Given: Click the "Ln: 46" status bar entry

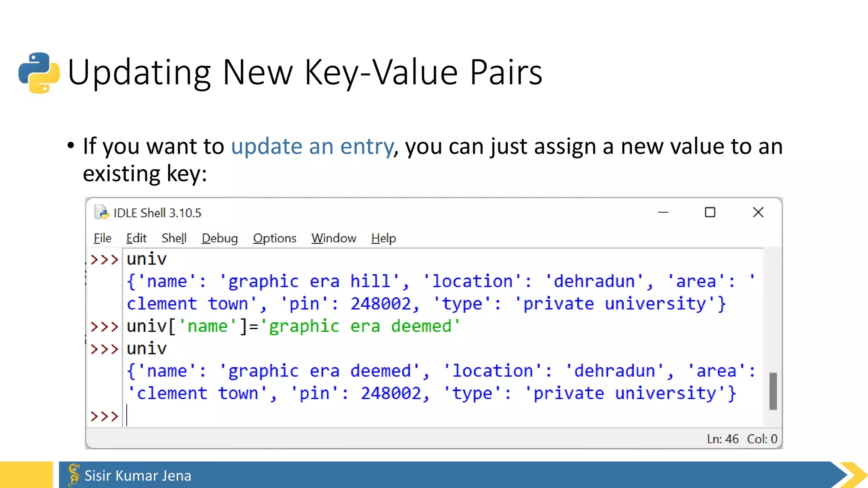Looking at the screenshot, I should coord(723,439).
